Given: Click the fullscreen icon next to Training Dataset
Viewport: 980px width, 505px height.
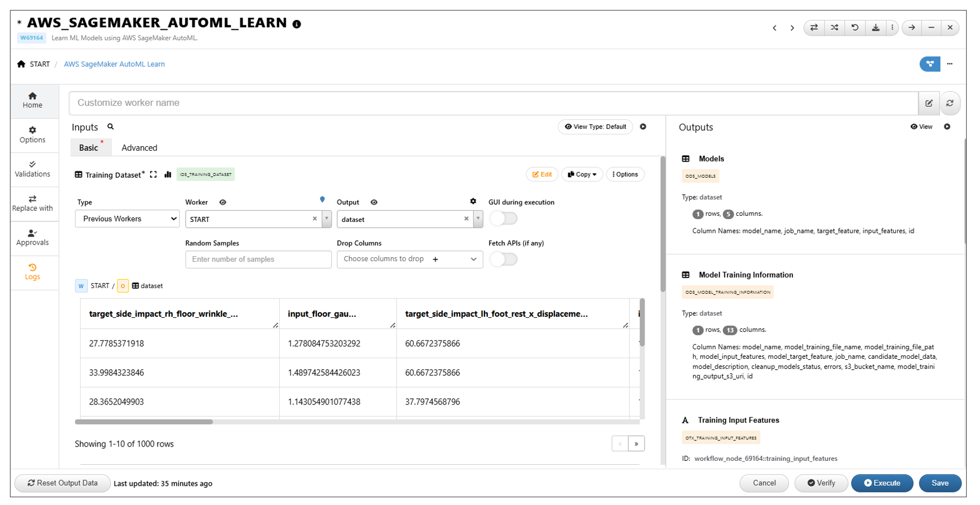Looking at the screenshot, I should (x=153, y=174).
